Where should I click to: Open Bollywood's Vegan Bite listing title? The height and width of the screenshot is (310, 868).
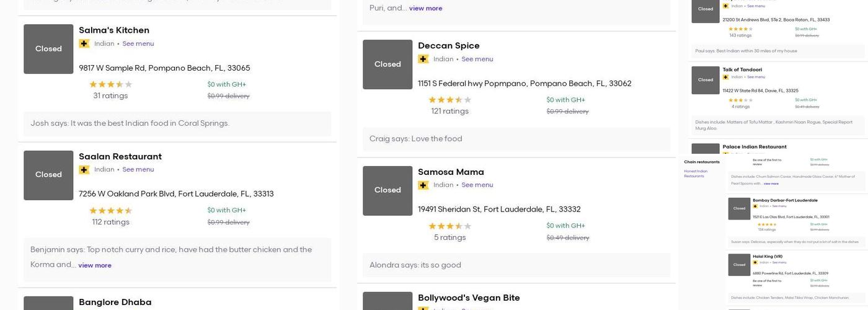coord(469,298)
